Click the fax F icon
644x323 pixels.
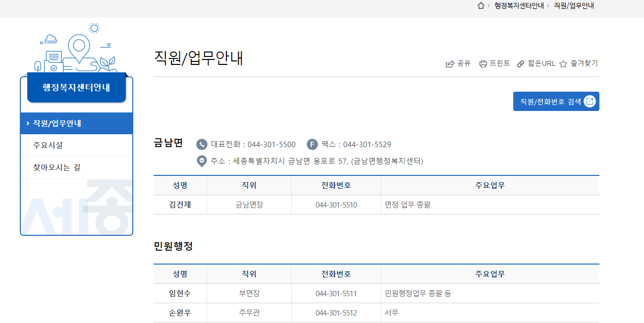[x=312, y=145]
